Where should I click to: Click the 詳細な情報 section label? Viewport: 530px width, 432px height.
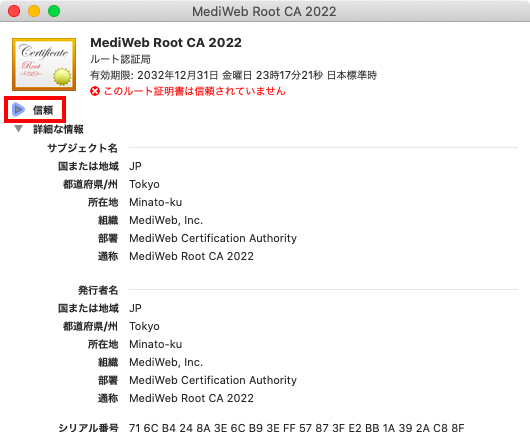pos(58,129)
